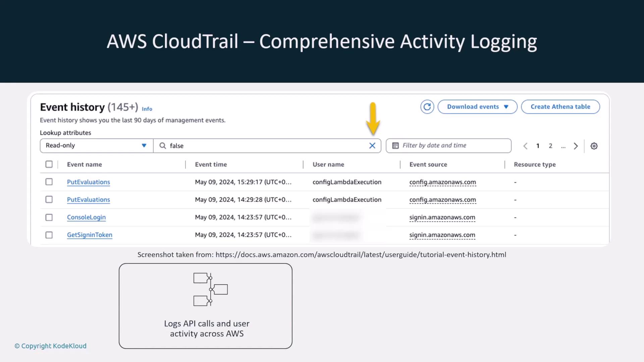Sort by Event time column header

(211, 165)
